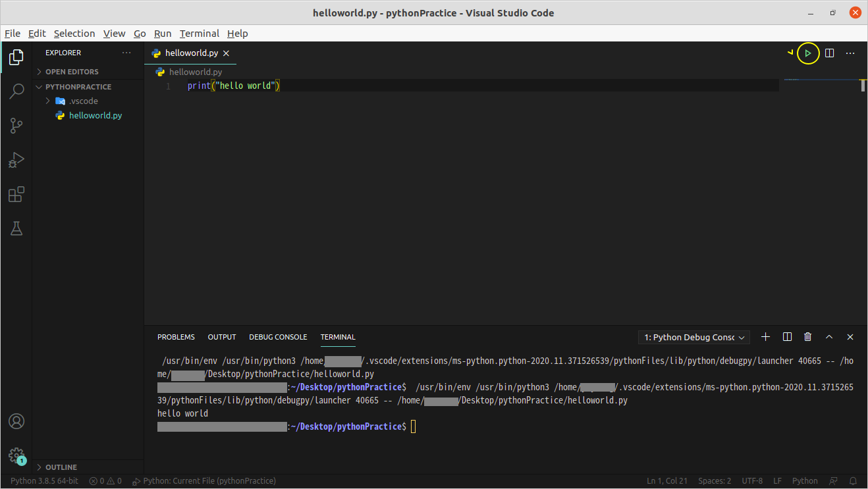The width and height of the screenshot is (868, 489).
Task: Open editor More Actions ellipsis
Action: tap(850, 53)
